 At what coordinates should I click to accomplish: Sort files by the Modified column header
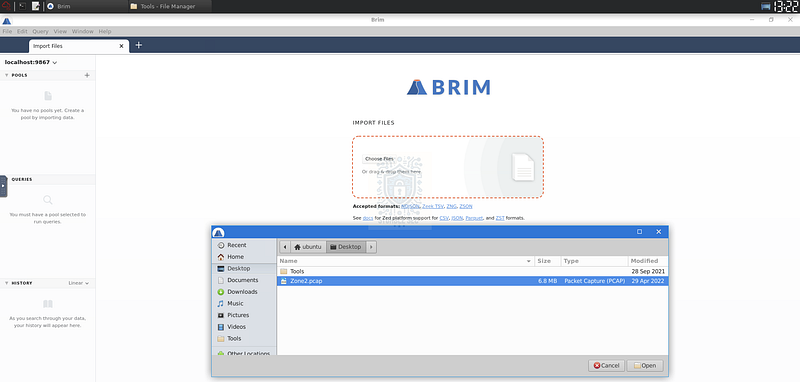point(648,261)
